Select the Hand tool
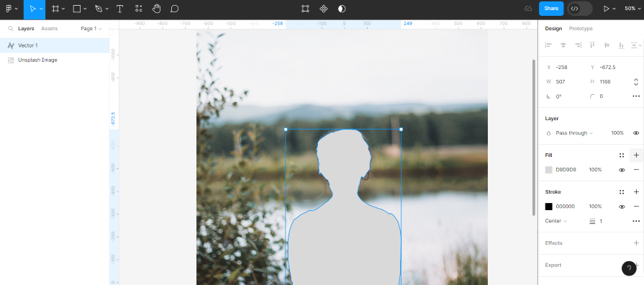The height and width of the screenshot is (285, 644). (x=156, y=9)
